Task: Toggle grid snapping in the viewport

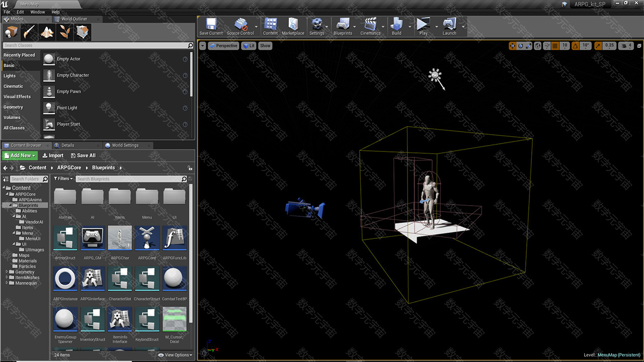Action: [555, 46]
